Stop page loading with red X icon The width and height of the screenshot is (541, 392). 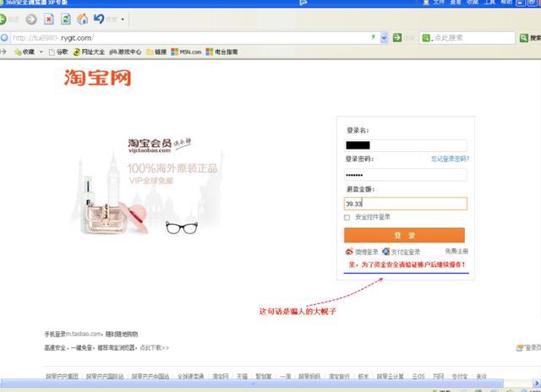coord(49,19)
